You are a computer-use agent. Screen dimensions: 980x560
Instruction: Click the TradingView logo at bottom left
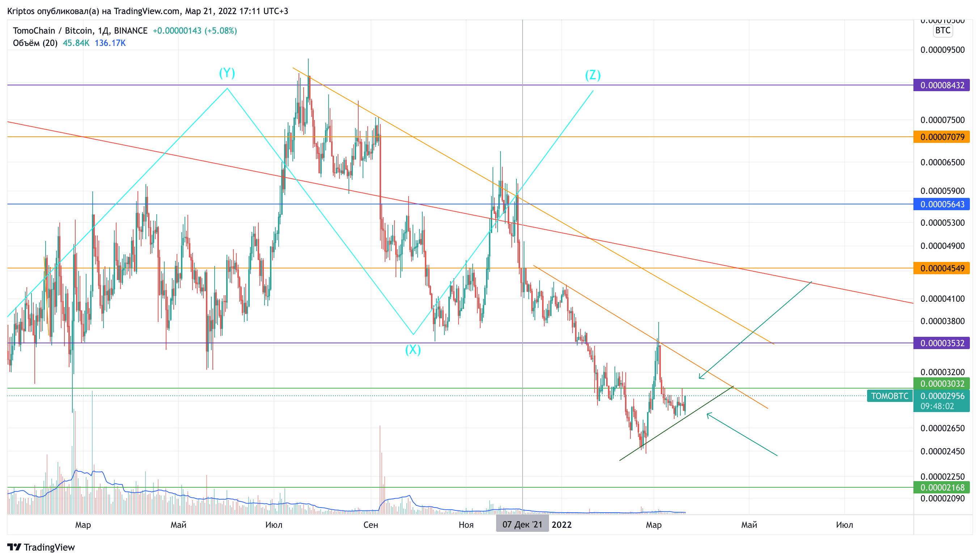41,547
